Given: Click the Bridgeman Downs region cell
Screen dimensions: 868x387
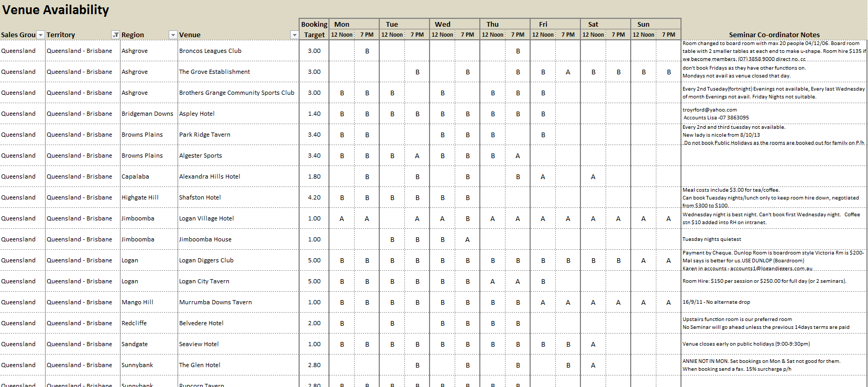Looking at the screenshot, I should (x=149, y=114).
